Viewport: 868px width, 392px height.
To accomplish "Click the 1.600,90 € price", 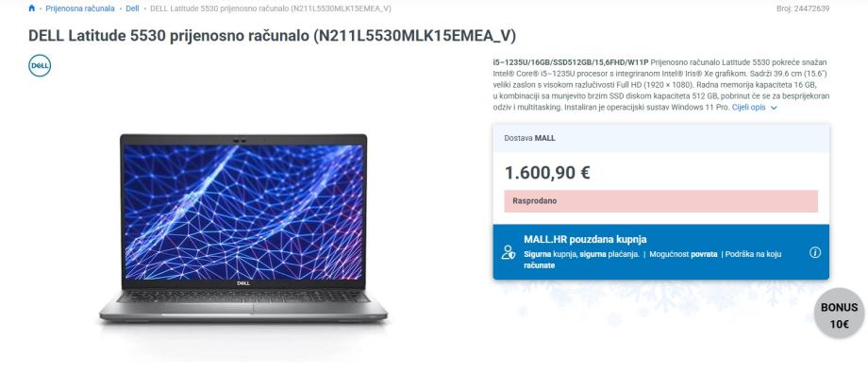I will click(x=547, y=173).
